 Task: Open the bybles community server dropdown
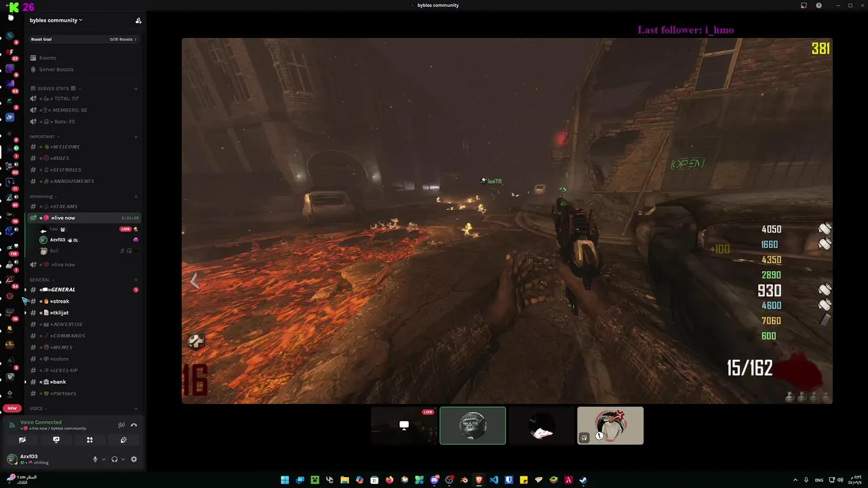[x=56, y=20]
